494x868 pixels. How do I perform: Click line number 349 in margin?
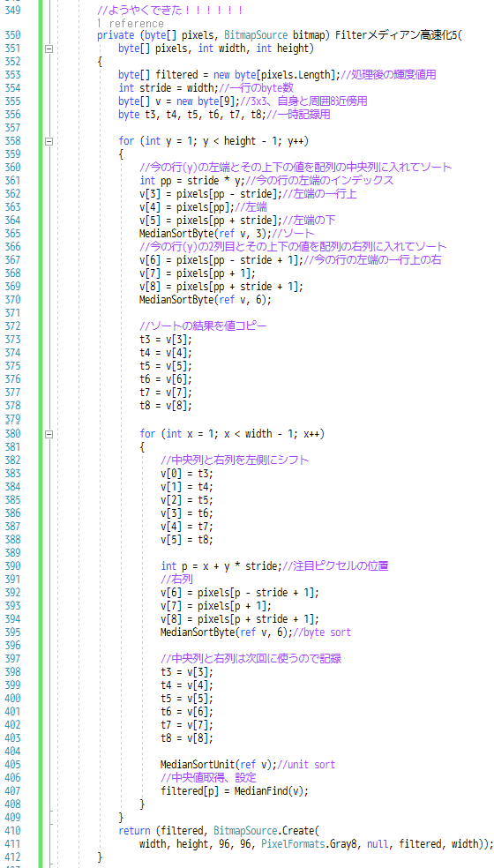11,11
